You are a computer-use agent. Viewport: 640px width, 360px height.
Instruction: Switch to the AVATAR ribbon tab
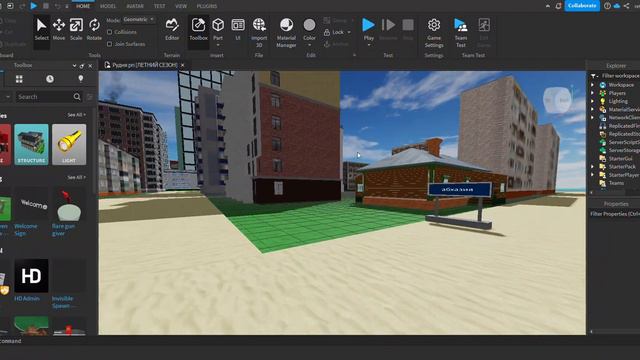coord(135,6)
